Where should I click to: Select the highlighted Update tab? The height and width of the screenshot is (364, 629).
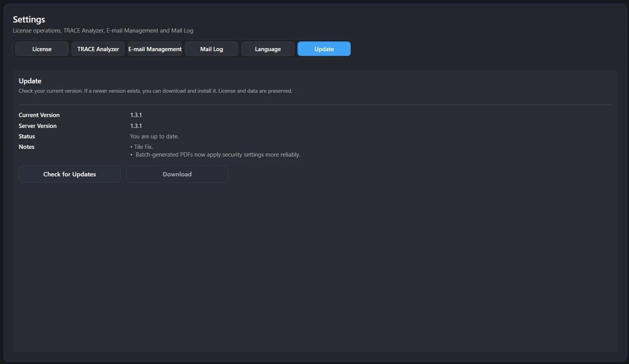coord(324,49)
